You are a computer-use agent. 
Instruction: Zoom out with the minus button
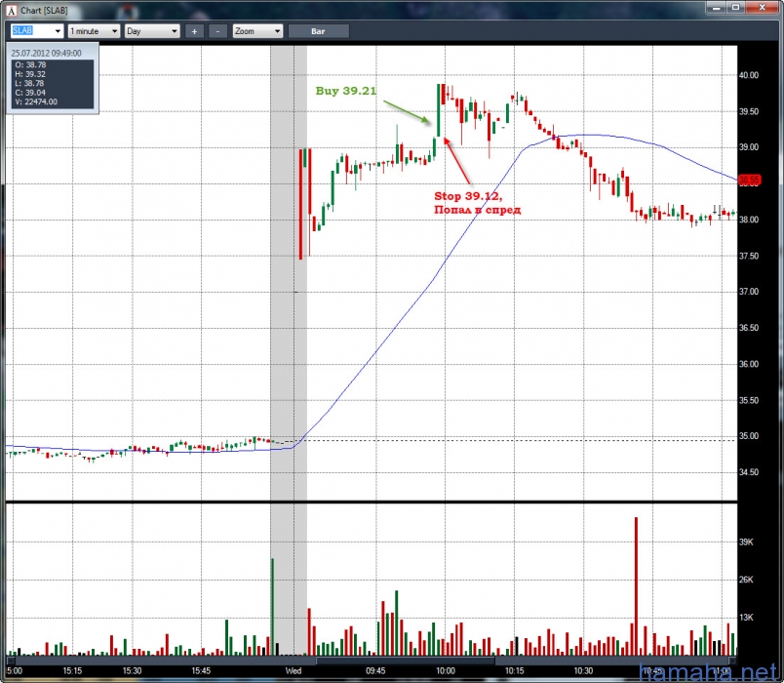(x=218, y=31)
